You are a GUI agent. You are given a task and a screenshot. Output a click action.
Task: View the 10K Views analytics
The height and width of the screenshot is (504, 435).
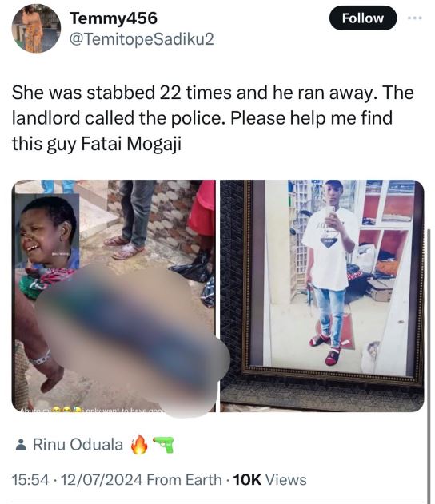coord(269,480)
